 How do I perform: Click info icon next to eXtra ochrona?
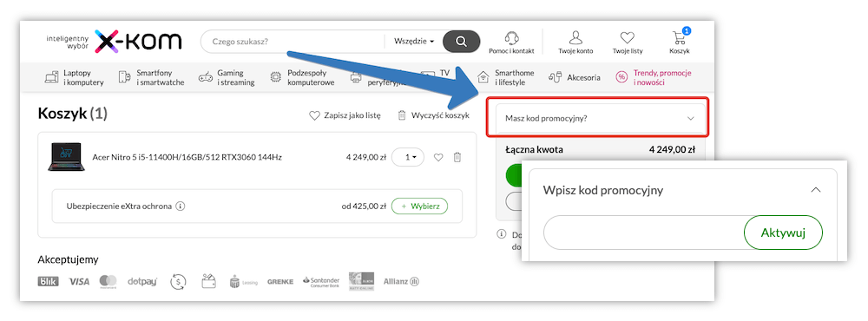[180, 206]
